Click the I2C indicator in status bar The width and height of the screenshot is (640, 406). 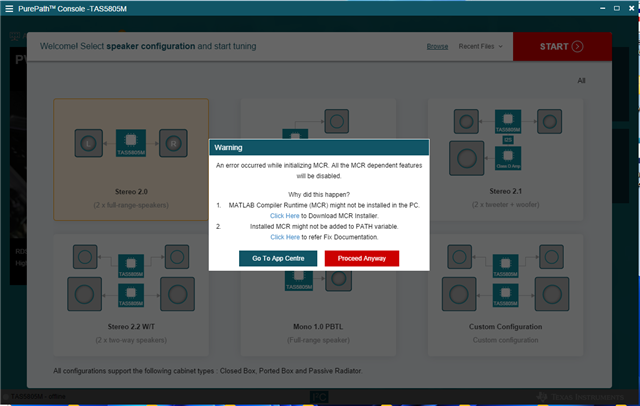pyautogui.click(x=319, y=397)
